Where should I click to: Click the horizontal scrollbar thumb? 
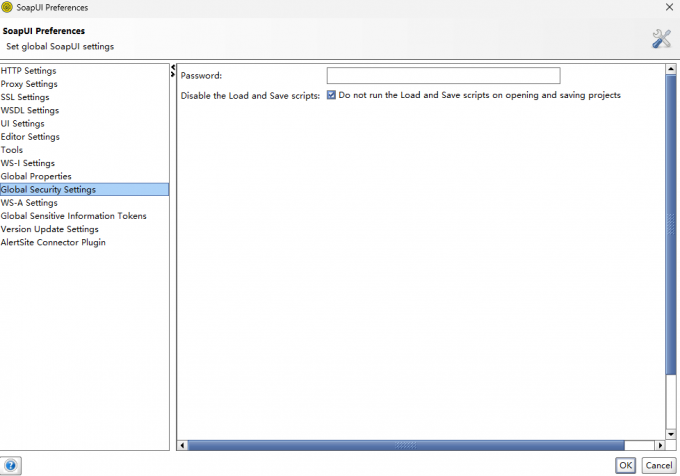406,445
